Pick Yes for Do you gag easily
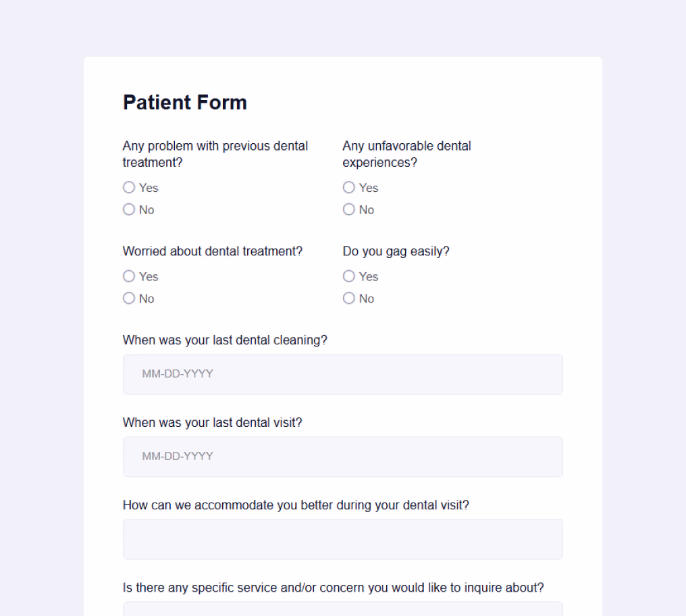 (x=348, y=276)
